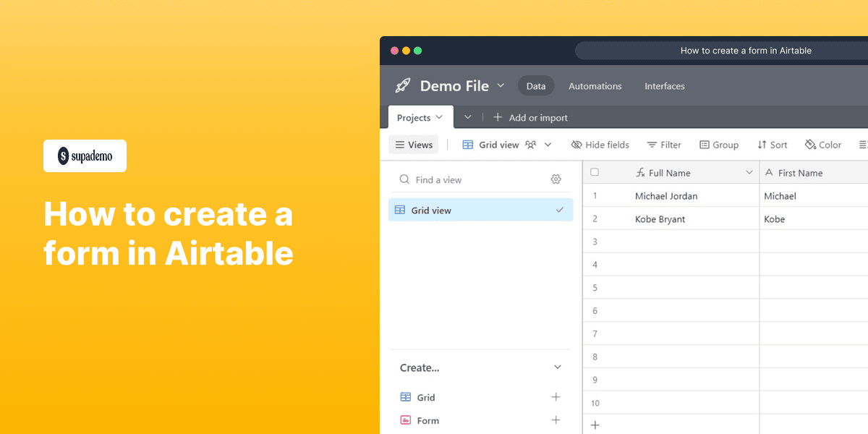Expand the Demo File dropdown
This screenshot has width=868, height=434.
pos(501,85)
